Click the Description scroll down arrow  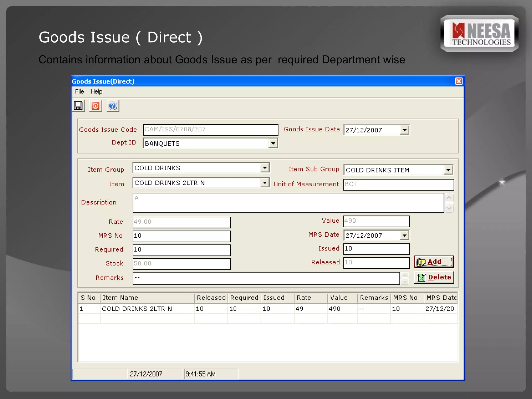tap(449, 208)
